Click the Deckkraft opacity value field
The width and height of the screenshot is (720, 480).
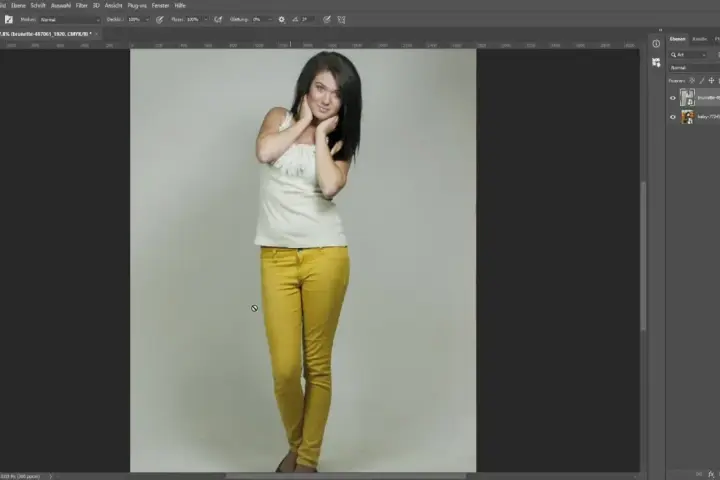[x=135, y=20]
